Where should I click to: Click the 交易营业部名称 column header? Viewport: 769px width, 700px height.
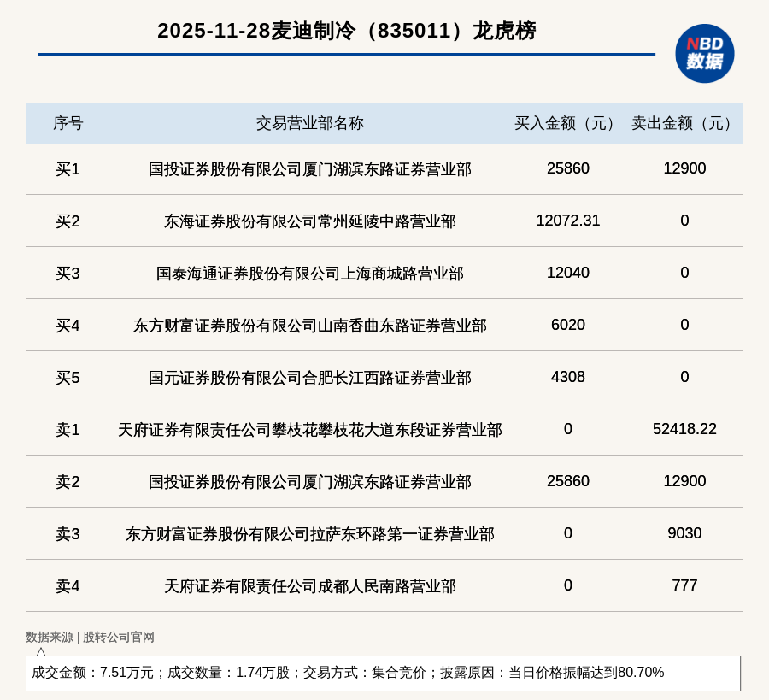point(309,123)
